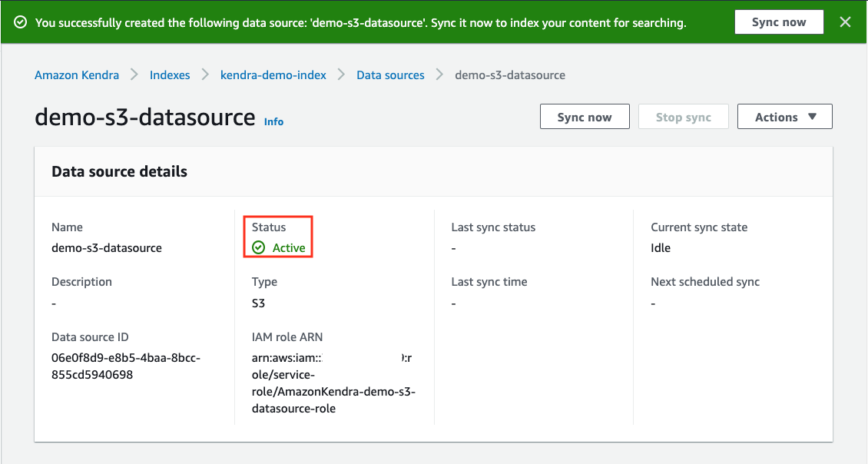Click the green Active status check icon
Viewport: 868px width, 464px height.
259,247
